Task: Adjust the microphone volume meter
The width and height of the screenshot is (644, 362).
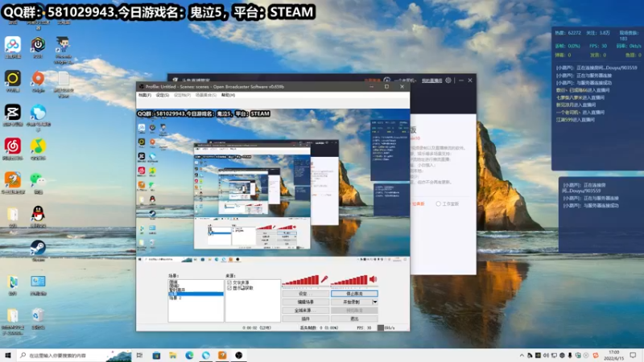Action: tap(300, 280)
